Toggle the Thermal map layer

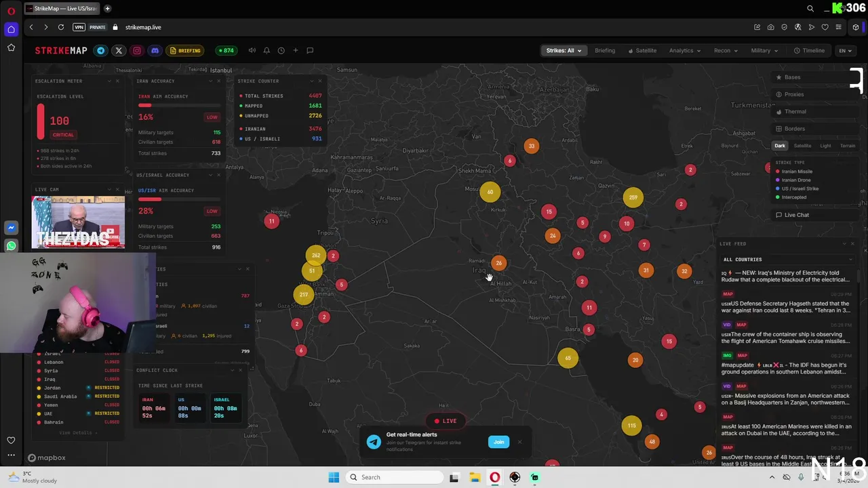click(814, 112)
